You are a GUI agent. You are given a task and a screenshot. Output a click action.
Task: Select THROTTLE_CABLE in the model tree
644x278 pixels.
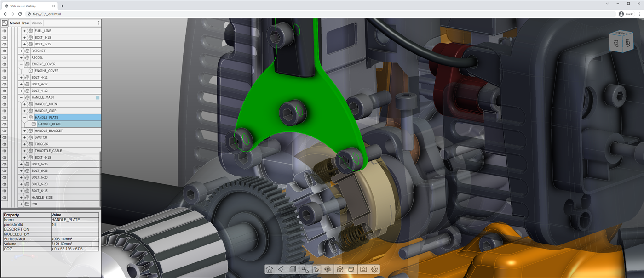(48, 151)
